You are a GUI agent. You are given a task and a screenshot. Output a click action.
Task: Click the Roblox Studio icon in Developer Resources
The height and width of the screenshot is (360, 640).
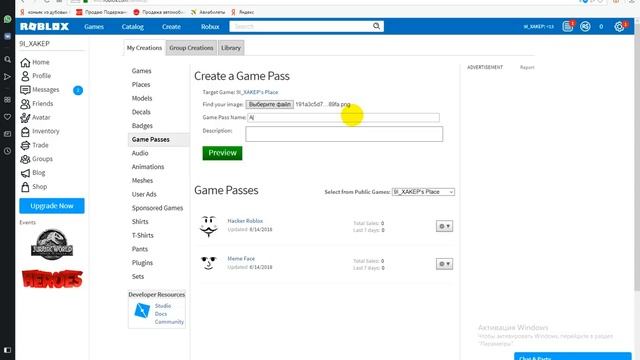coord(142,311)
